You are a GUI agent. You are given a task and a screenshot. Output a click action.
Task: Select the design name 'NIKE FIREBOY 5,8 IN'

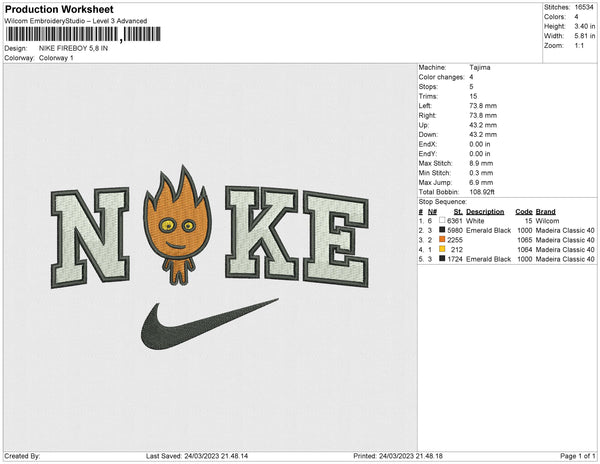[x=73, y=48]
